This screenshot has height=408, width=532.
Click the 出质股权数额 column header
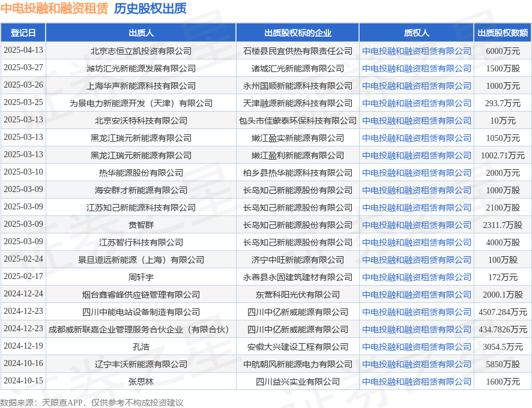tap(503, 33)
